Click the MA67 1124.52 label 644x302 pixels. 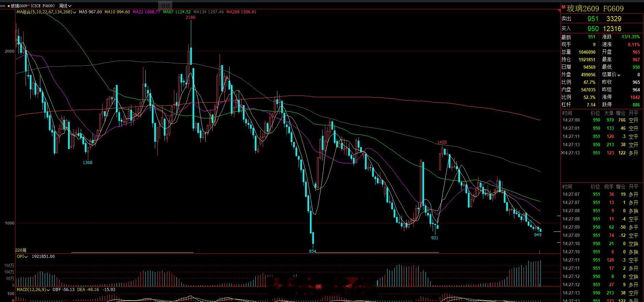[x=177, y=12]
